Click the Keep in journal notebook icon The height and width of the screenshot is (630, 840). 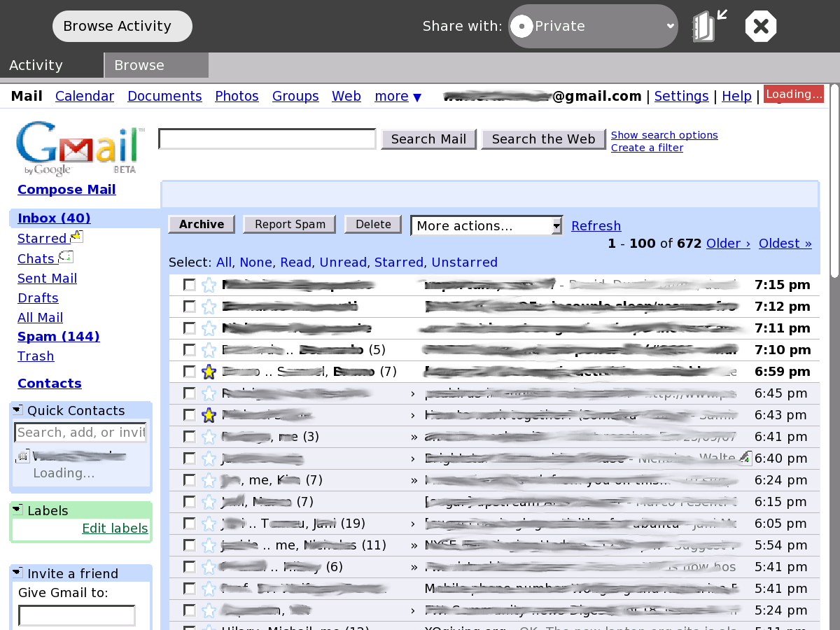point(708,27)
